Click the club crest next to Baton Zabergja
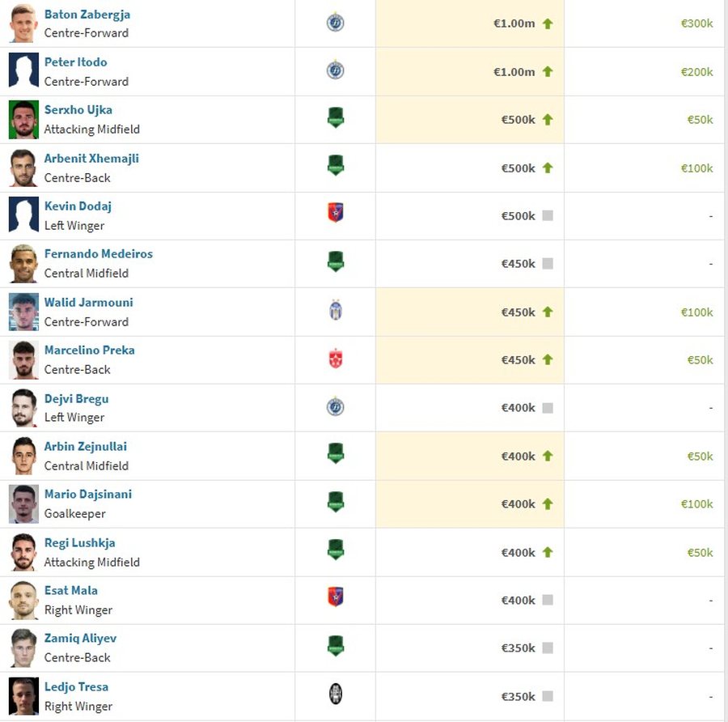Viewport: 728px width, 722px height. 335,23
